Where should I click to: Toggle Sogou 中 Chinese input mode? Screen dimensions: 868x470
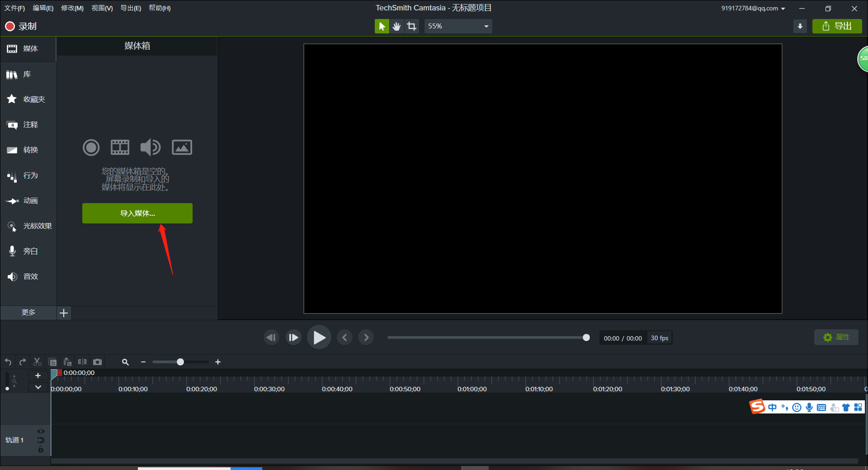[772, 408]
